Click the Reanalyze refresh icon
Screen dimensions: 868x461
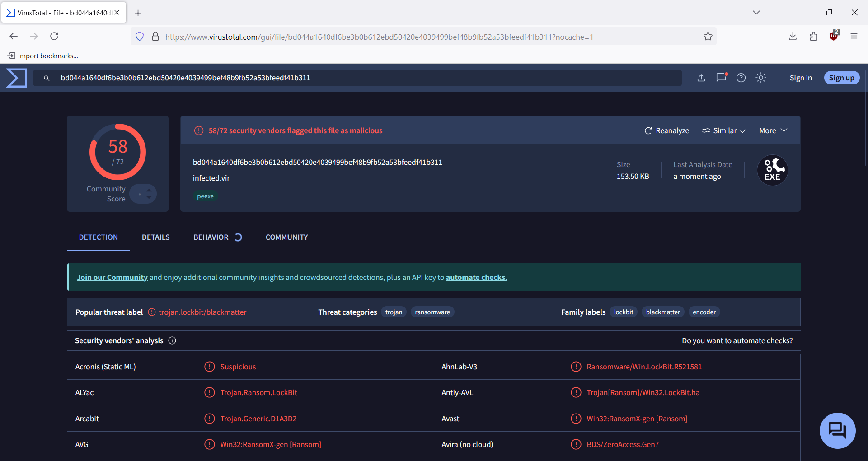[648, 130]
